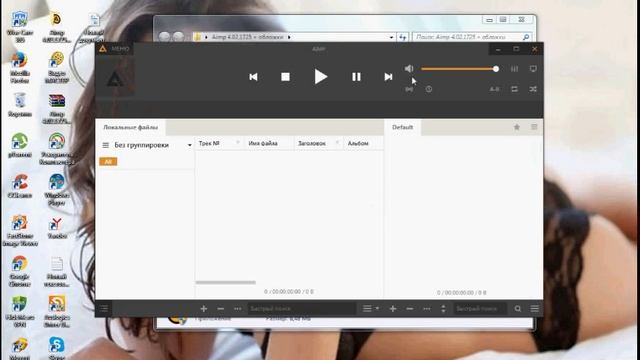This screenshot has height=360, width=640.
Task: Mute sound using the speaker icon
Action: click(409, 69)
